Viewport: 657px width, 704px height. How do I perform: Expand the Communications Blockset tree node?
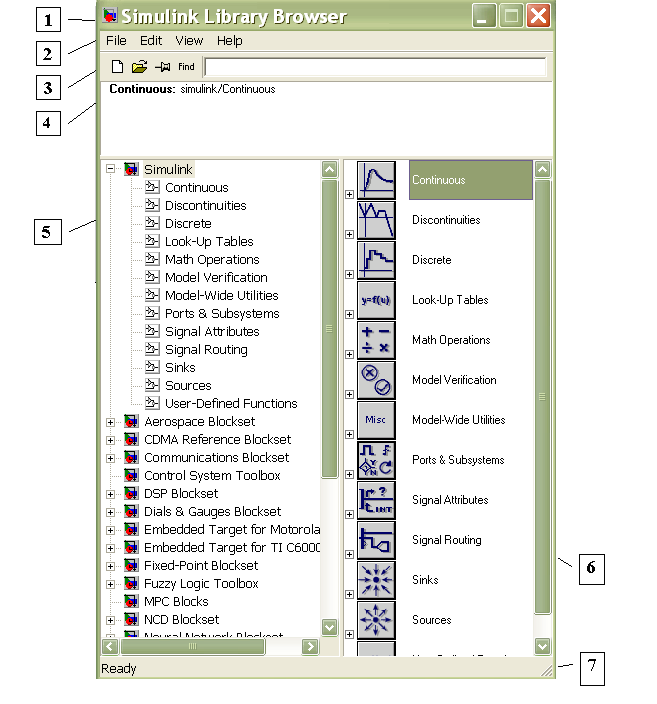(110, 458)
